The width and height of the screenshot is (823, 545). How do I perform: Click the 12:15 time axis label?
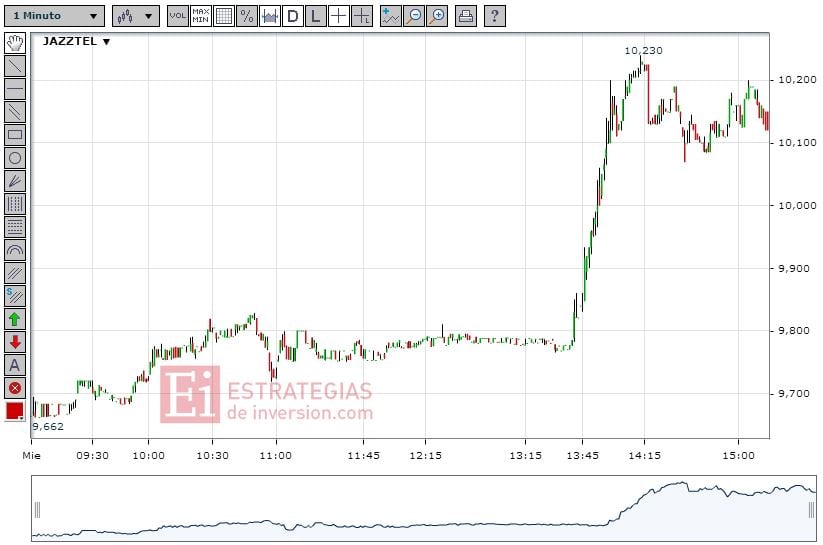425,456
